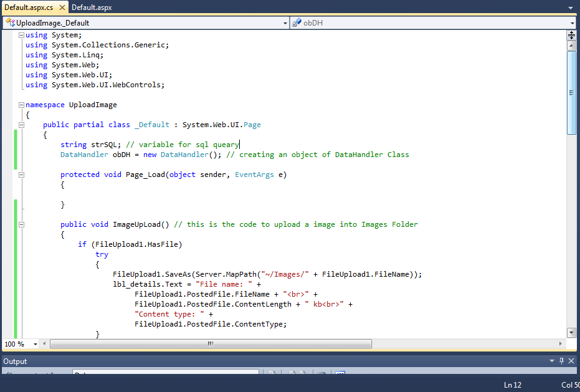Screen dimensions: 580x392
Task: Click 'System.Web.UI.WebControls' in using line
Action: (x=106, y=85)
